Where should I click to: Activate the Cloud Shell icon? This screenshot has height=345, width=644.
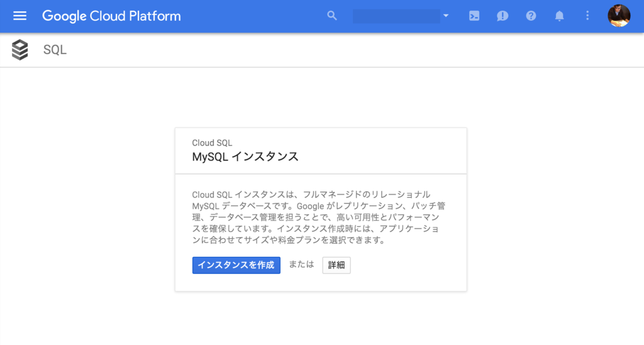click(x=474, y=16)
